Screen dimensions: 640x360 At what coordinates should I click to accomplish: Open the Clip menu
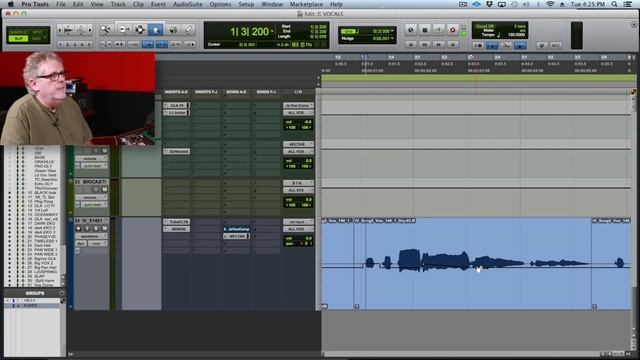(x=138, y=4)
